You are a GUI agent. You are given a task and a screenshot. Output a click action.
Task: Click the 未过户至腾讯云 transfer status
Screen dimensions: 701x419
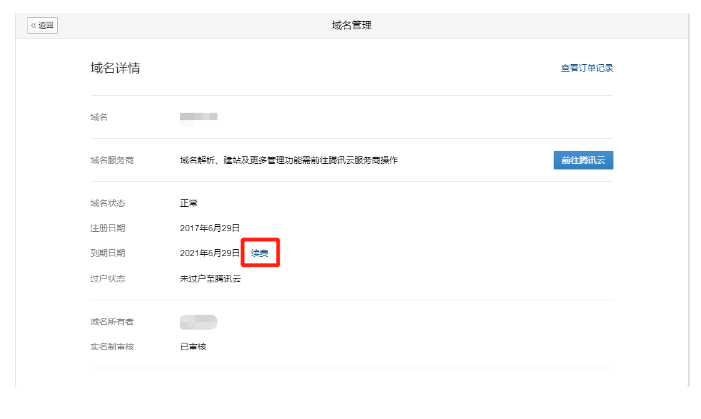(x=210, y=278)
